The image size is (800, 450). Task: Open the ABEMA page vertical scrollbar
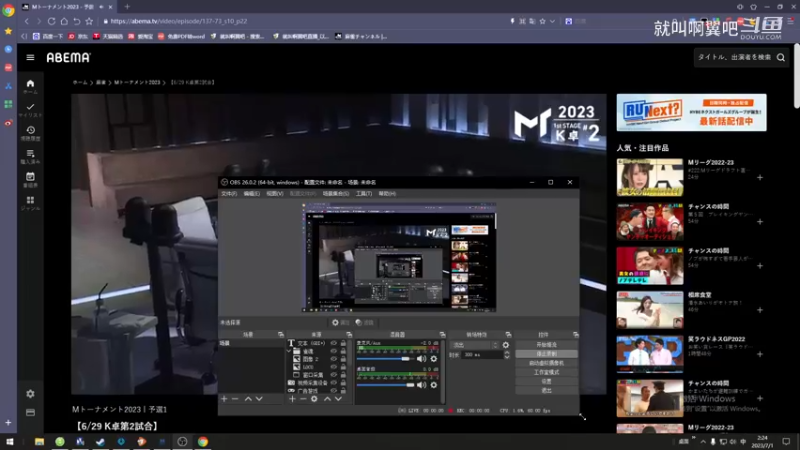(796, 77)
